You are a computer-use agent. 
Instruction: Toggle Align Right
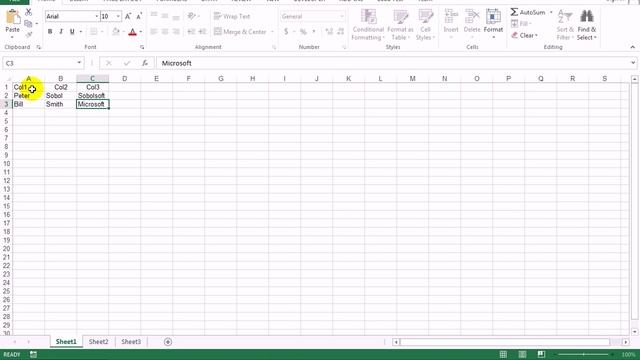point(176,31)
